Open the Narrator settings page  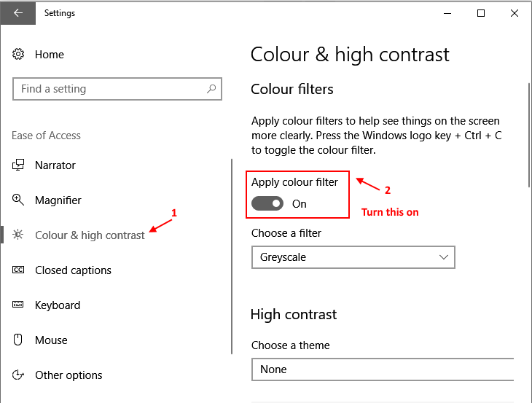[55, 165]
